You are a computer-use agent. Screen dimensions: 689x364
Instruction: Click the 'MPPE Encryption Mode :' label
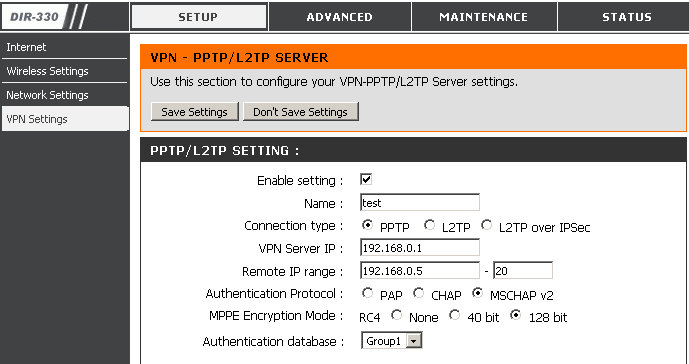click(x=276, y=316)
